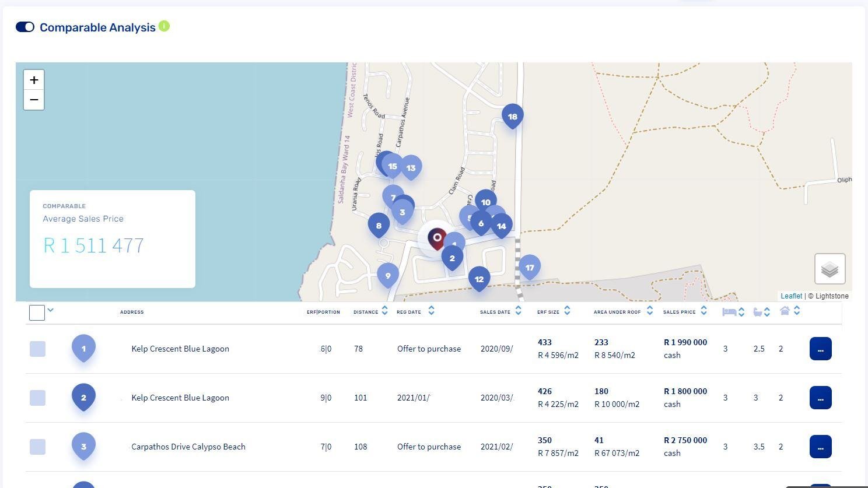The width and height of the screenshot is (868, 488).
Task: Check the select-all box in table header
Action: (37, 313)
